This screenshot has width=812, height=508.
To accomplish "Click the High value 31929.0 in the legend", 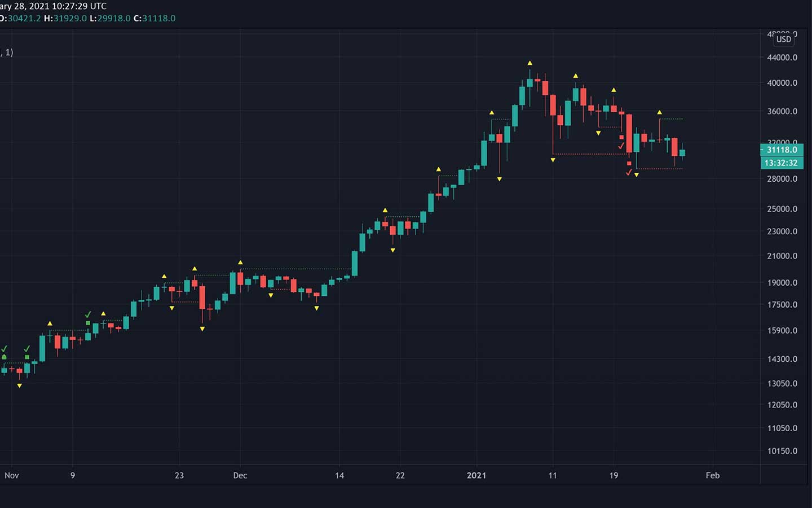I will 70,18.
